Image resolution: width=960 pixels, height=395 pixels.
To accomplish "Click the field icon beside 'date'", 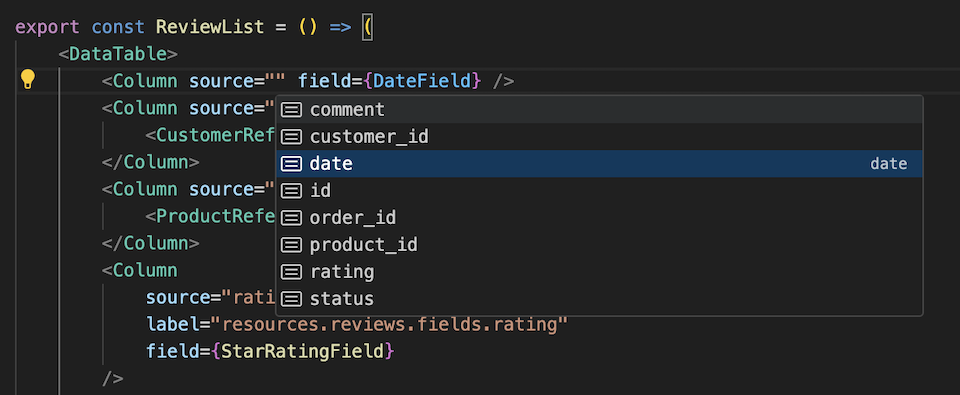I will [291, 164].
